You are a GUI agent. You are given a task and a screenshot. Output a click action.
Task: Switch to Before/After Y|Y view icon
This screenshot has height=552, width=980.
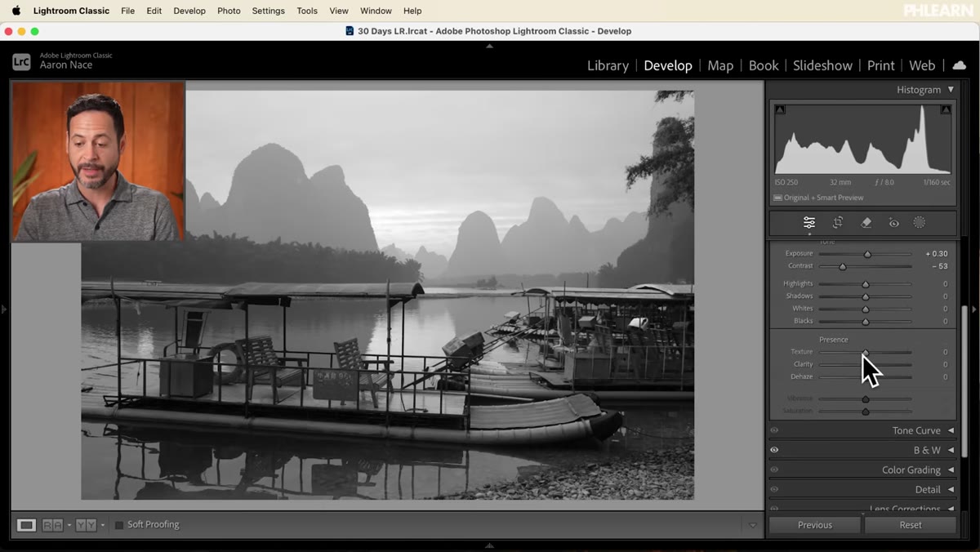pyautogui.click(x=86, y=525)
